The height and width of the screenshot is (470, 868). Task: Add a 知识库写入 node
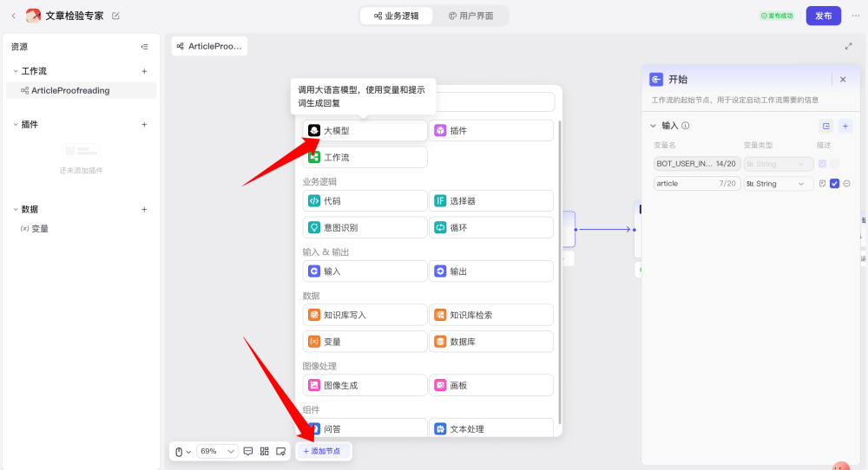(x=365, y=315)
